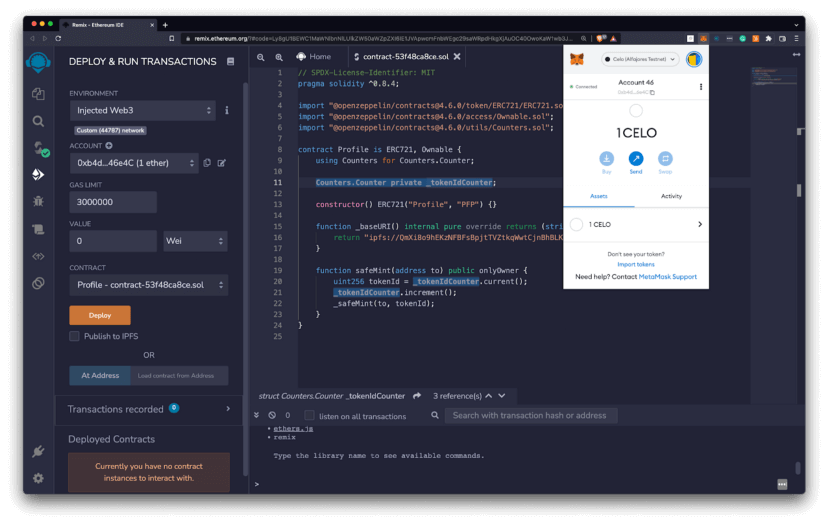The width and height of the screenshot is (828, 524).
Task: Click the MetaMask Swap icon
Action: click(665, 159)
